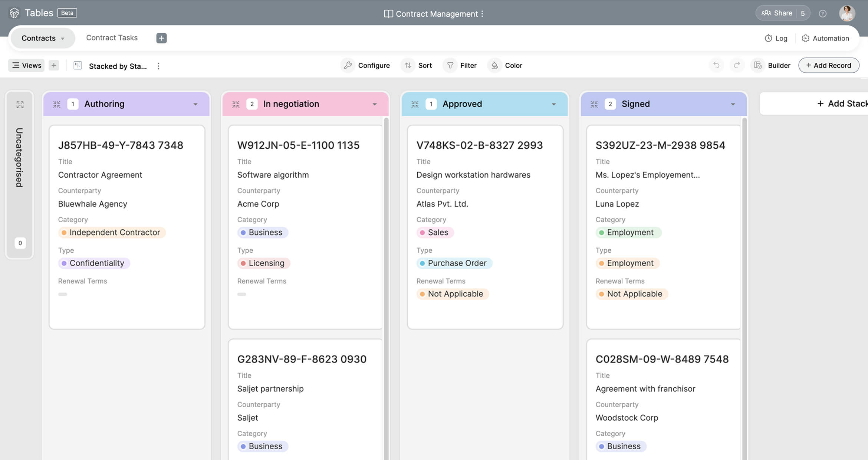Screen dimensions: 868x460
Task: Open the help question mark icon
Action: pos(822,14)
